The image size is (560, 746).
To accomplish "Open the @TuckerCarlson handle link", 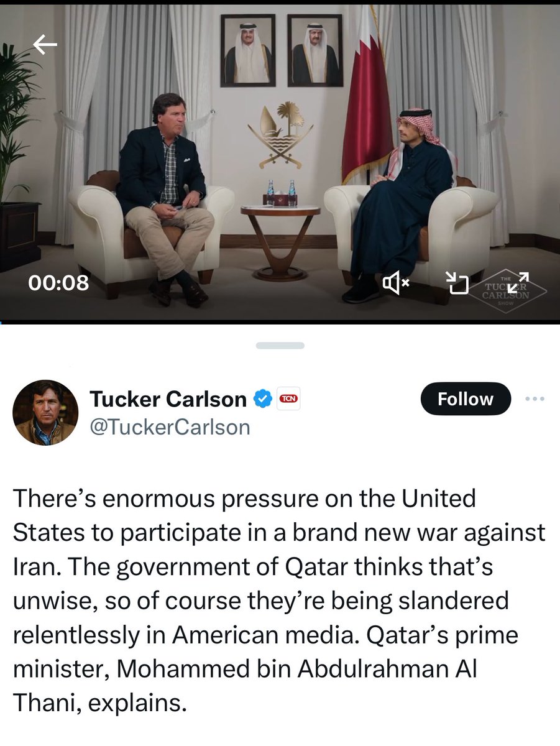I will (x=170, y=428).
